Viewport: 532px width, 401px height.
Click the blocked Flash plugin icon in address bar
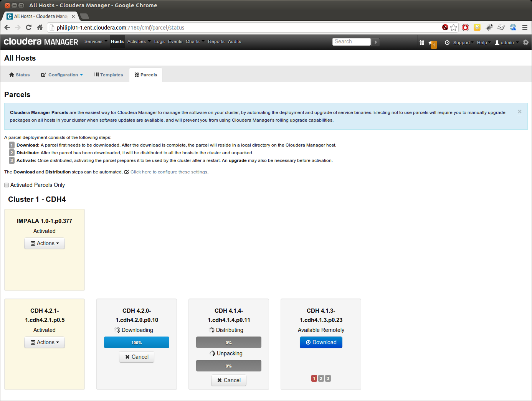445,27
